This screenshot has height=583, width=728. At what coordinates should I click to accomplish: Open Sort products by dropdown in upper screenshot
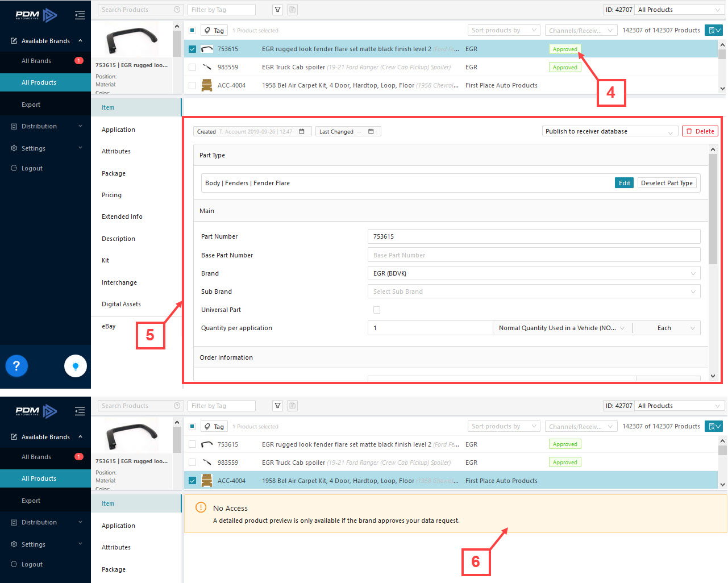(x=504, y=30)
